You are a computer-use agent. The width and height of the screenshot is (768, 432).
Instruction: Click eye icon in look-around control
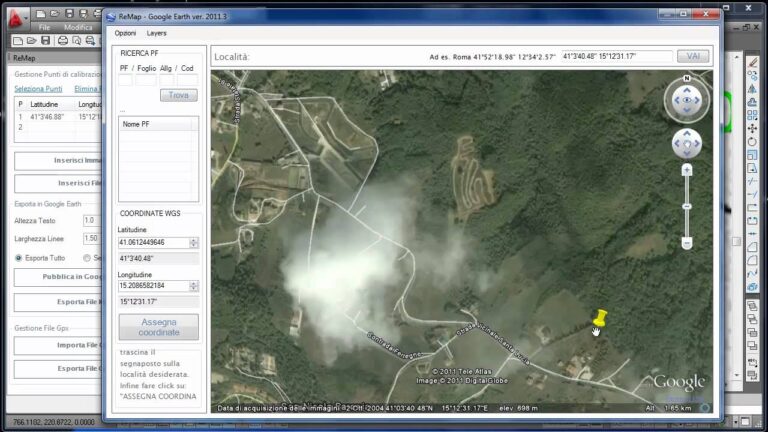pyautogui.click(x=687, y=100)
